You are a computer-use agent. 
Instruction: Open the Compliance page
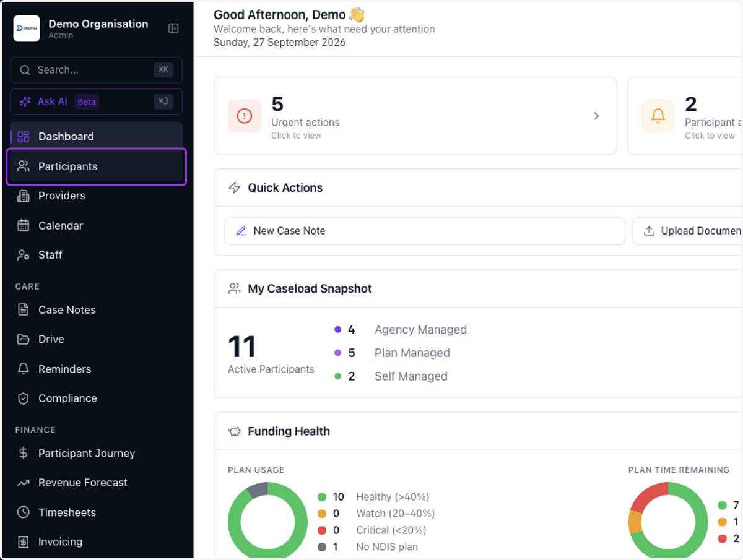click(96, 398)
